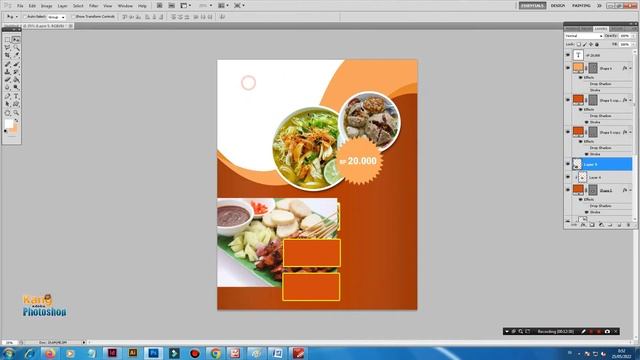
Task: Switch to DESIGN workspace
Action: click(558, 6)
